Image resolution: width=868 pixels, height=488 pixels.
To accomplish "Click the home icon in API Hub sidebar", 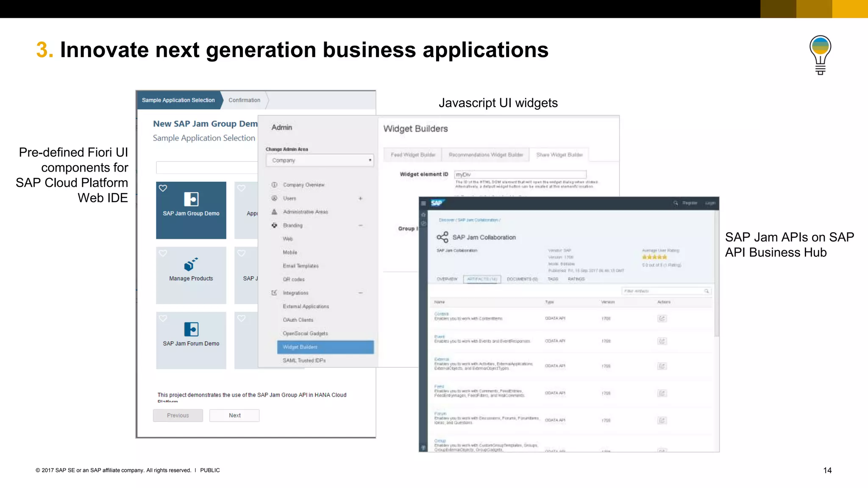I will [423, 215].
